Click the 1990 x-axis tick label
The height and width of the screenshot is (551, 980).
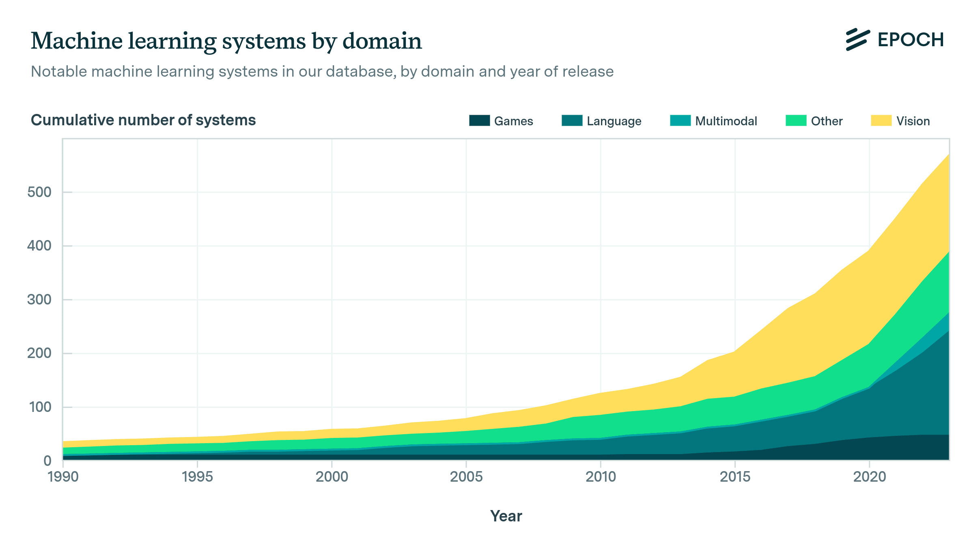[x=63, y=477]
